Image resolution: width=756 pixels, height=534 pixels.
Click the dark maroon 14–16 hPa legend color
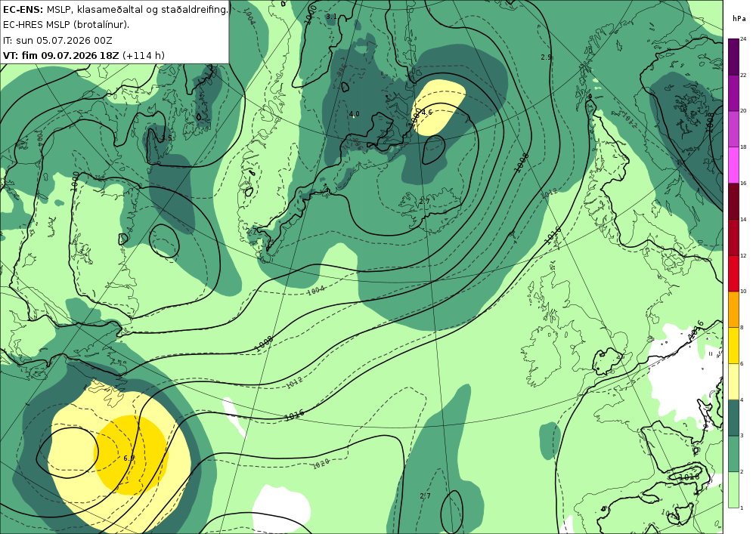(x=733, y=201)
